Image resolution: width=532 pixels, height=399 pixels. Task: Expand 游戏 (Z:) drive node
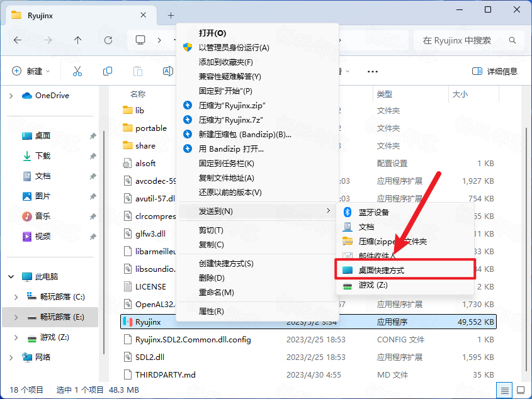[16, 337]
